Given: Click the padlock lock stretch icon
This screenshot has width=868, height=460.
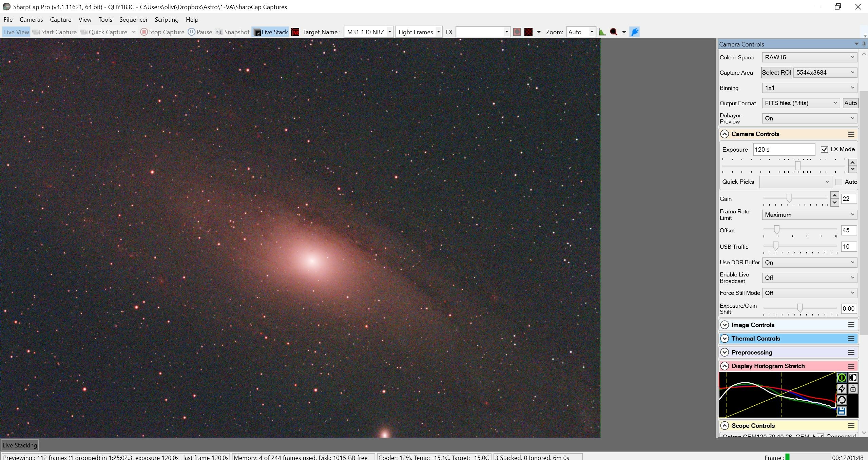Looking at the screenshot, I should (853, 389).
